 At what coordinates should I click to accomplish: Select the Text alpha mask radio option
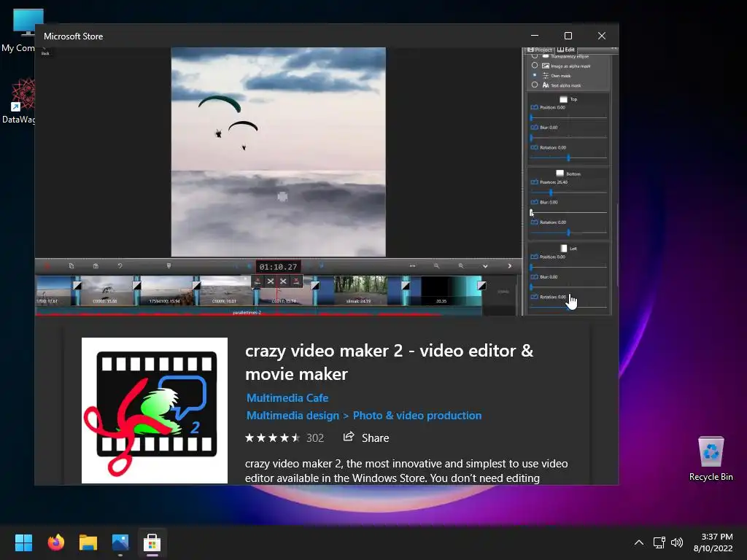click(x=535, y=85)
